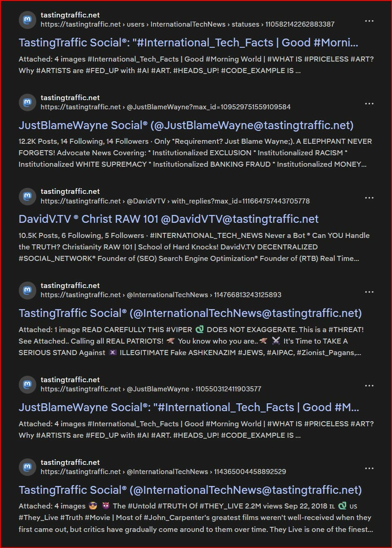Screen dimensions: 392x548
Task: Open more options for the 114365004458892529 result
Action: coord(370,469)
